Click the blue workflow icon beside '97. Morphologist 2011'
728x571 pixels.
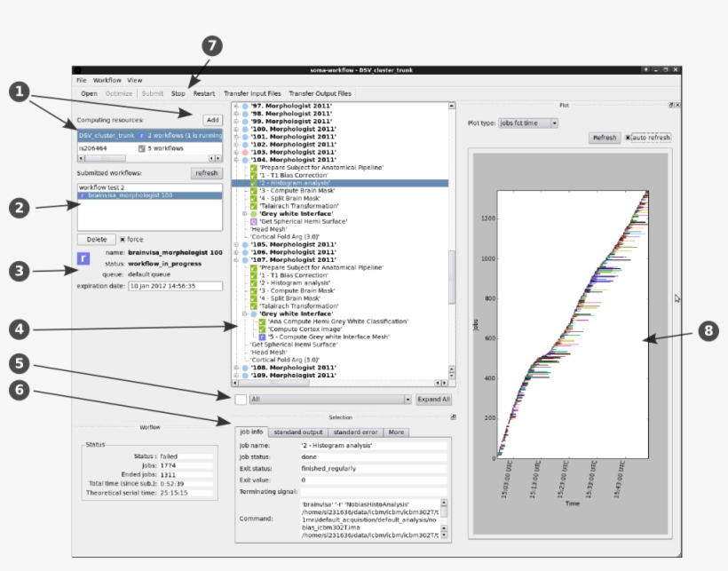pyautogui.click(x=244, y=106)
